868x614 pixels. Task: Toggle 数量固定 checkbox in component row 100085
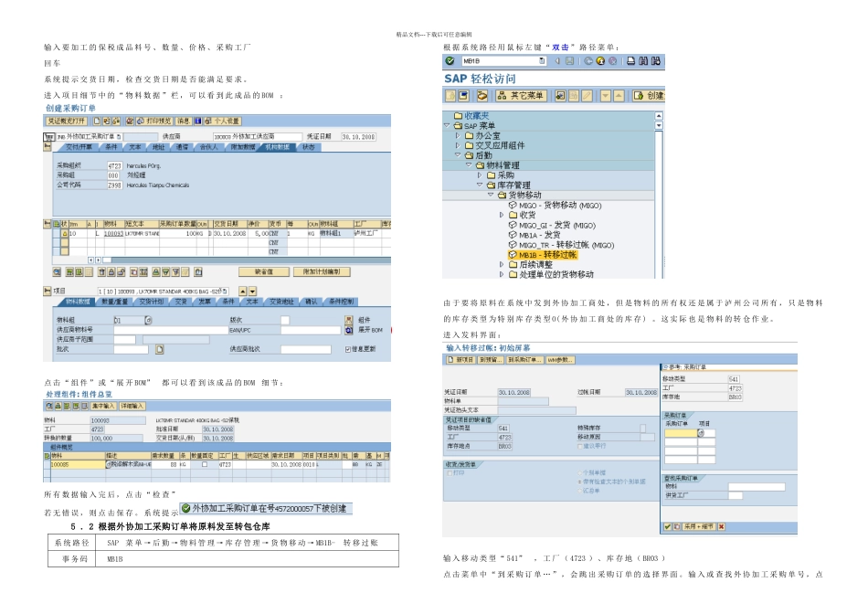[x=205, y=464]
